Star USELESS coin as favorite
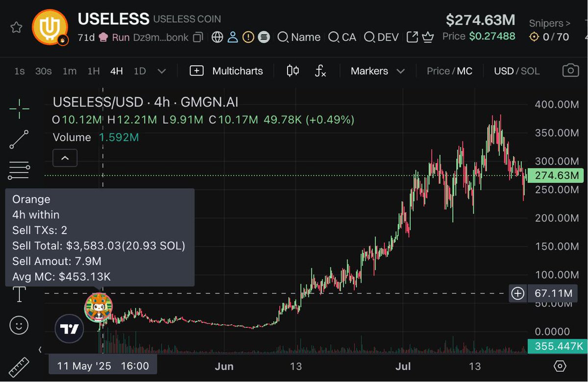This screenshot has height=382, width=588. (x=16, y=27)
